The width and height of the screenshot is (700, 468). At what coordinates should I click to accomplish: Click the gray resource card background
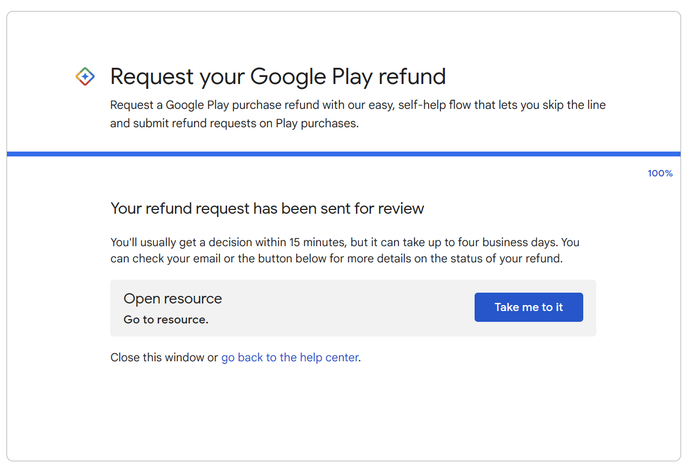pyautogui.click(x=353, y=308)
